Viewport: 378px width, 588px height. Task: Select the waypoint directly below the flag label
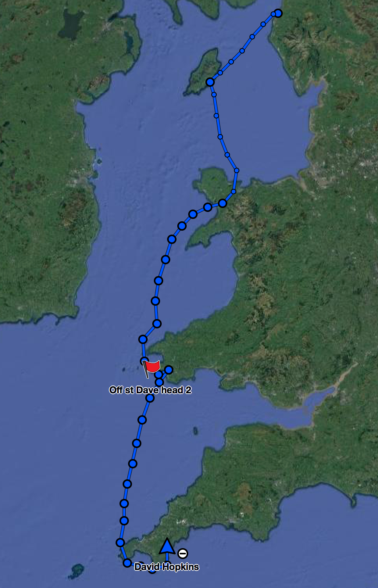click(x=150, y=398)
